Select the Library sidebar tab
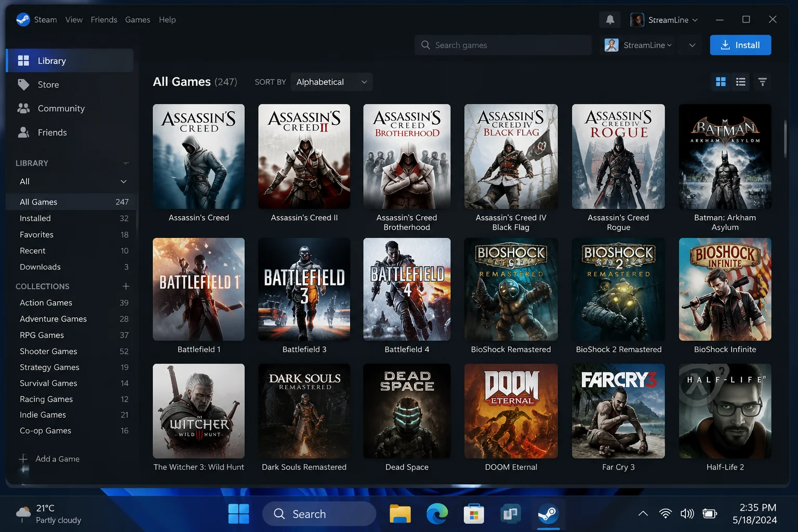Screen dimensions: 798x532 point(70,61)
